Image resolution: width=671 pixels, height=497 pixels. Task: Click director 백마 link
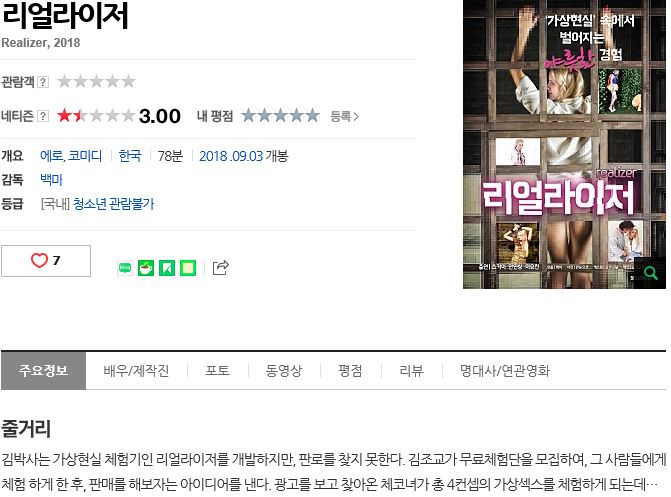51,180
